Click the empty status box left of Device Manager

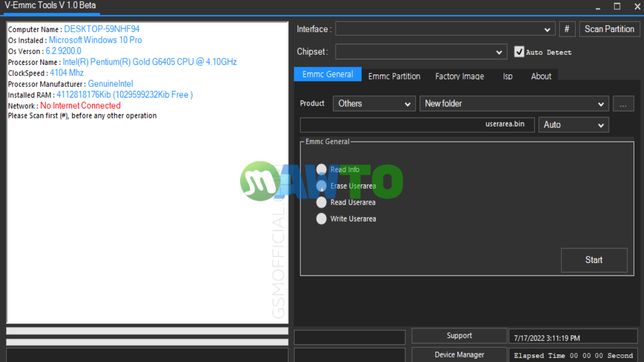pos(350,355)
